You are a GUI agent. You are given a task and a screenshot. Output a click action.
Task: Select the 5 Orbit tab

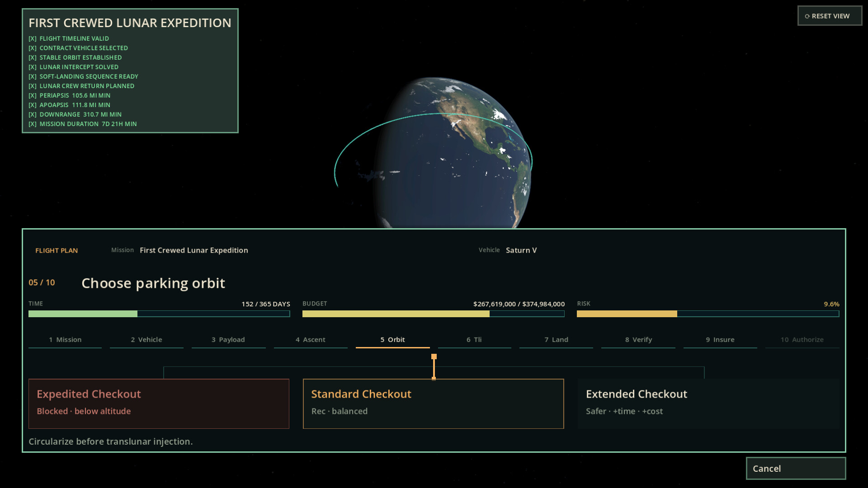tap(392, 340)
